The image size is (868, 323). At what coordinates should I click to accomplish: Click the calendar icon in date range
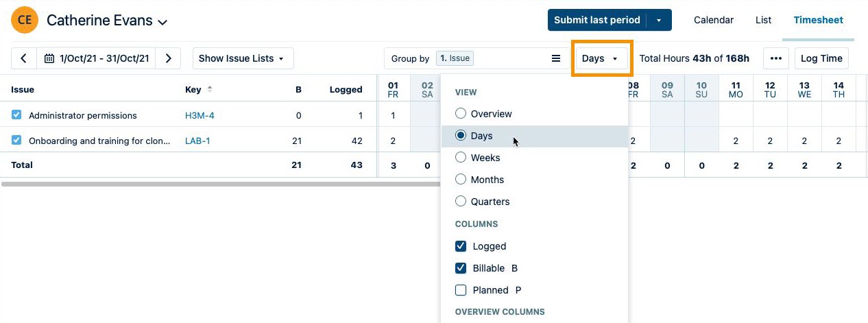coord(49,59)
